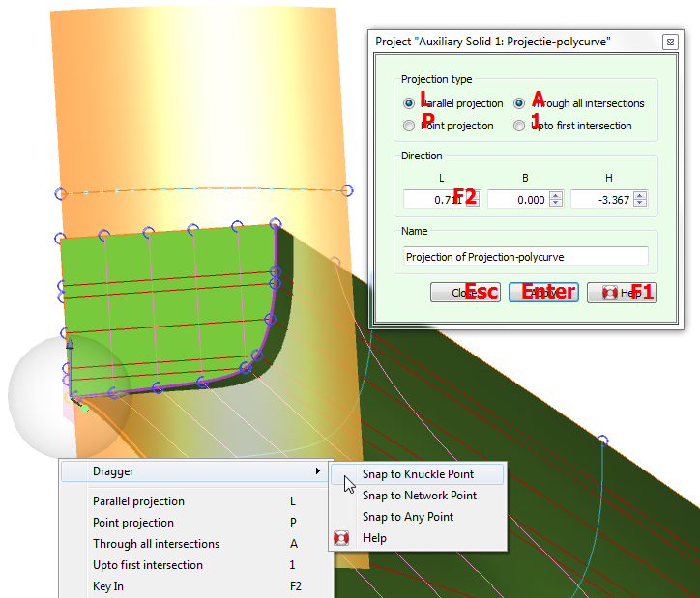Click the Help lifebuoy icon in context submenu

340,538
